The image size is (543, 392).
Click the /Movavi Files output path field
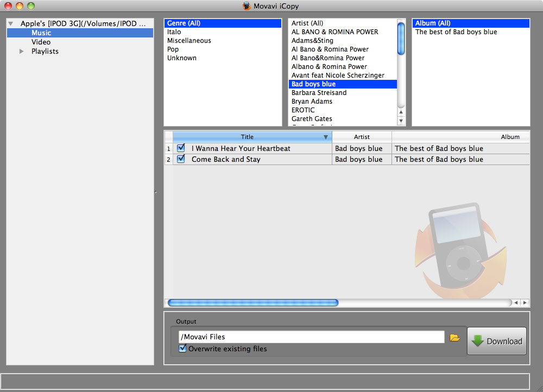[x=311, y=337]
